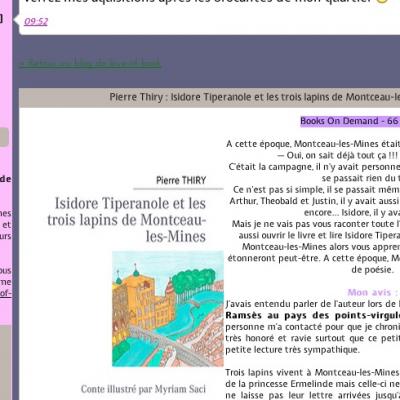Image resolution: width=400 pixels, height=400 pixels.
Task: Click 'Conte illustré par Myriam Saci' caption
Action: pyautogui.click(x=143, y=389)
